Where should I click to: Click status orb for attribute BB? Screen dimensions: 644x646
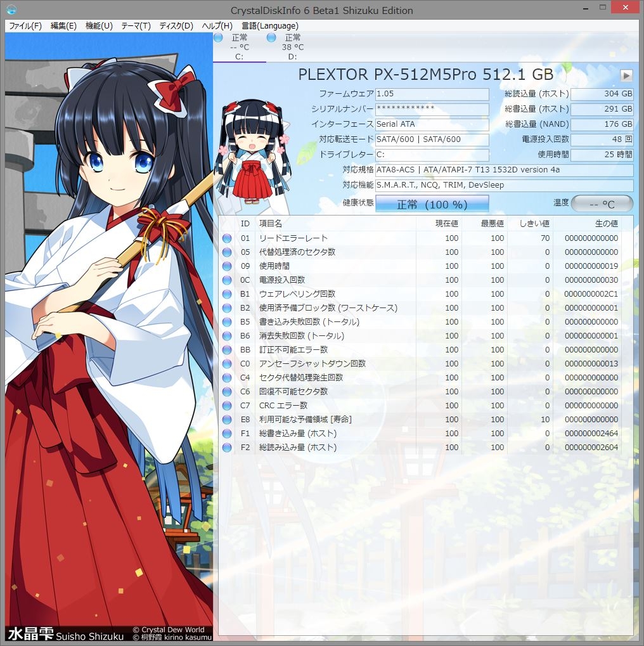[227, 350]
